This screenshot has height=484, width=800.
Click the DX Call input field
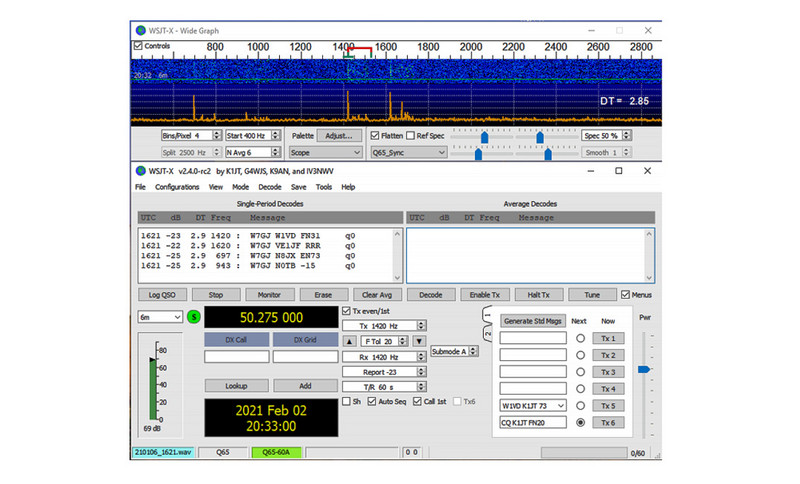click(x=237, y=356)
